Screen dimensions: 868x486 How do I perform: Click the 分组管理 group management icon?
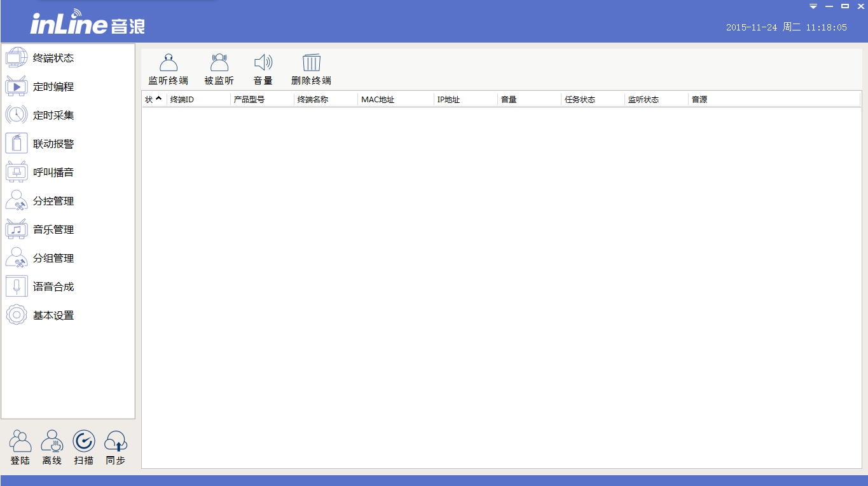click(x=17, y=258)
